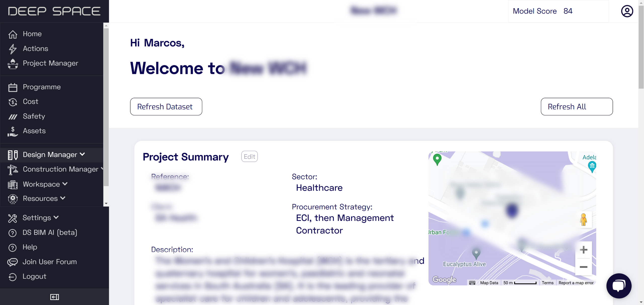The width and height of the screenshot is (644, 305).
Task: Open DS BIM AI (beta)
Action: coord(50,232)
